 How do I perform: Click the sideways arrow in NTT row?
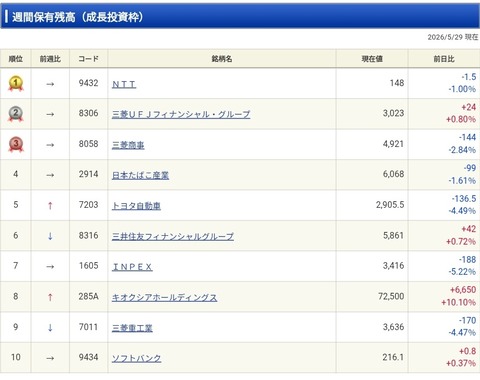click(50, 84)
